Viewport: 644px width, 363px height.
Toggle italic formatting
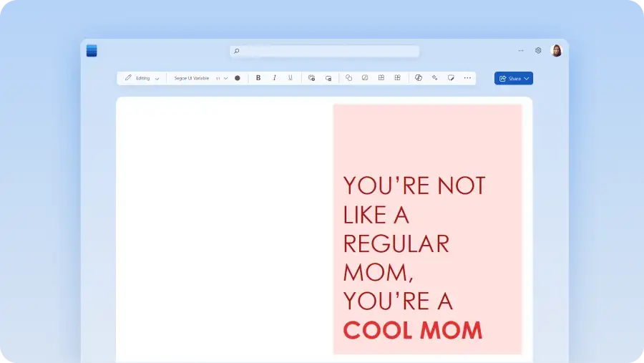[274, 78]
